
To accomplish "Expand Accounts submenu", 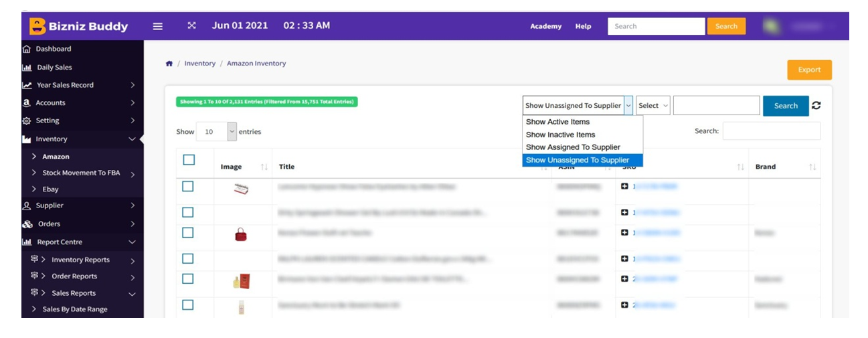I will pyautogui.click(x=133, y=103).
